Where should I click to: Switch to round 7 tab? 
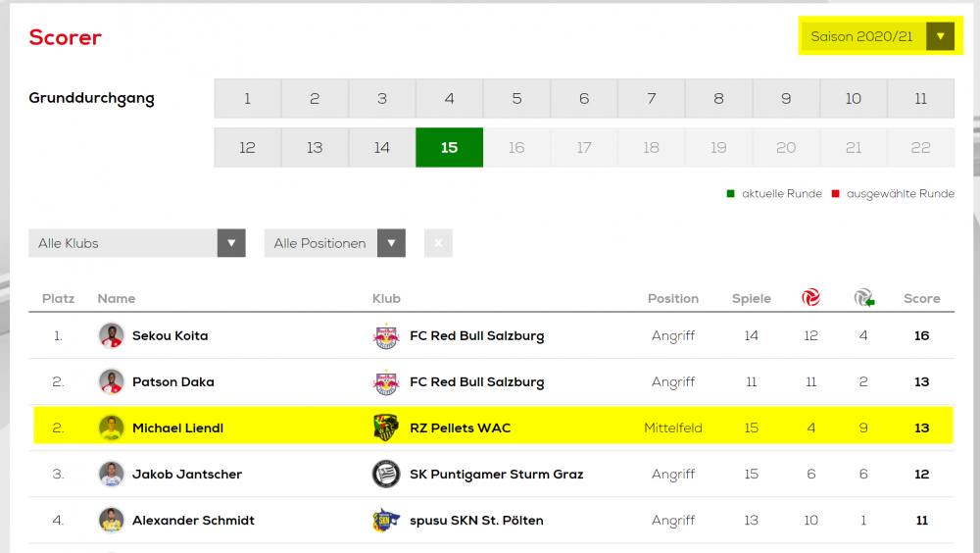pos(652,99)
